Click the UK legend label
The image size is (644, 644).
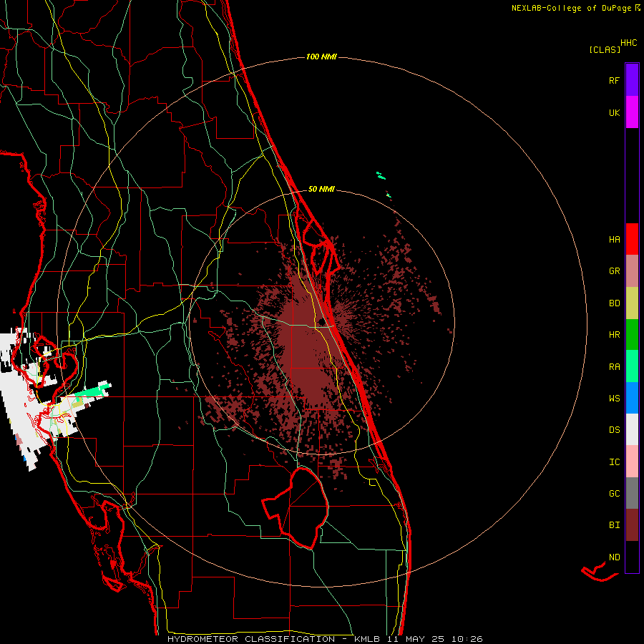[614, 112]
